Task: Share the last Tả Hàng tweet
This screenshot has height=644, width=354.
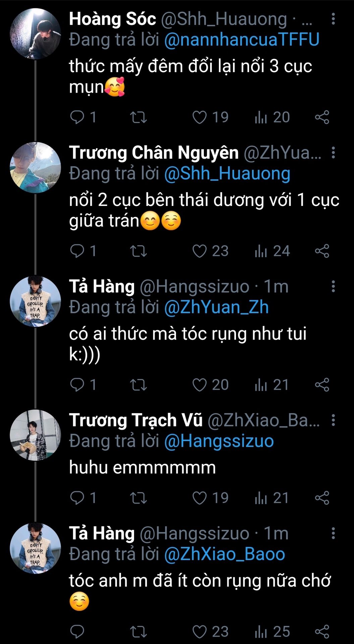Action: coord(322,632)
